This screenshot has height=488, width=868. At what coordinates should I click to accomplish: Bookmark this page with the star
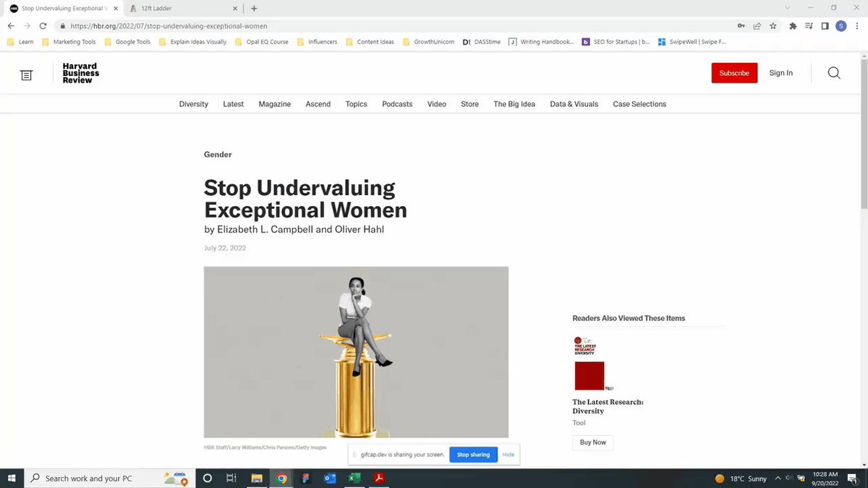tap(773, 26)
